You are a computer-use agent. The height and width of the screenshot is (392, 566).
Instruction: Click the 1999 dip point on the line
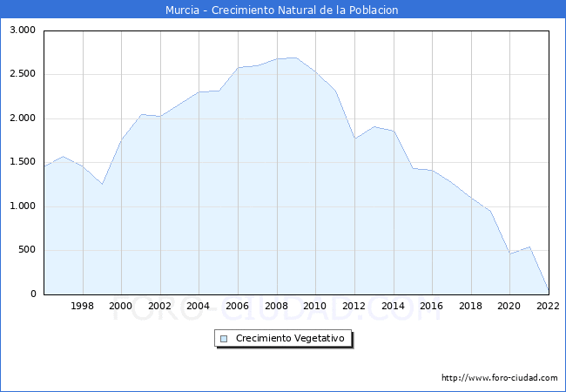coord(102,184)
